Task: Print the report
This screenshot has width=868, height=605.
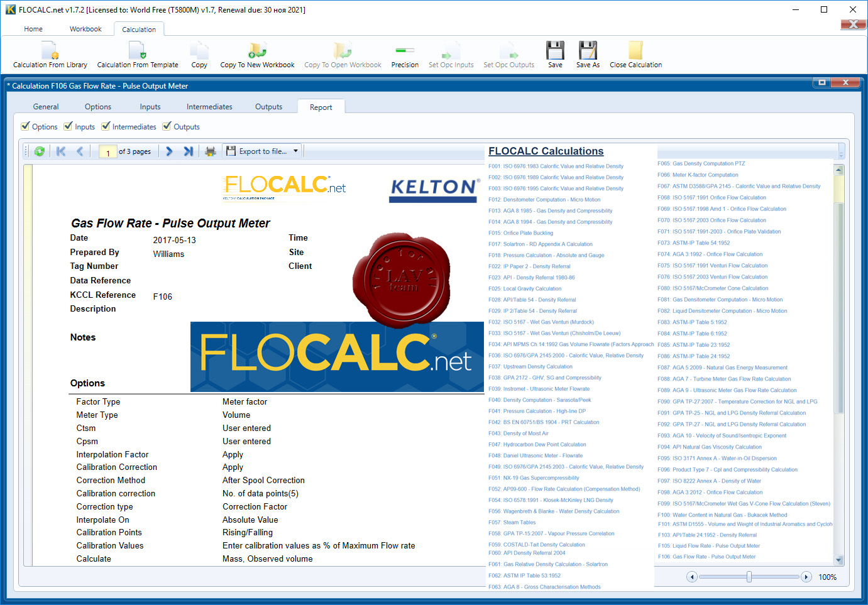Action: pyautogui.click(x=211, y=151)
